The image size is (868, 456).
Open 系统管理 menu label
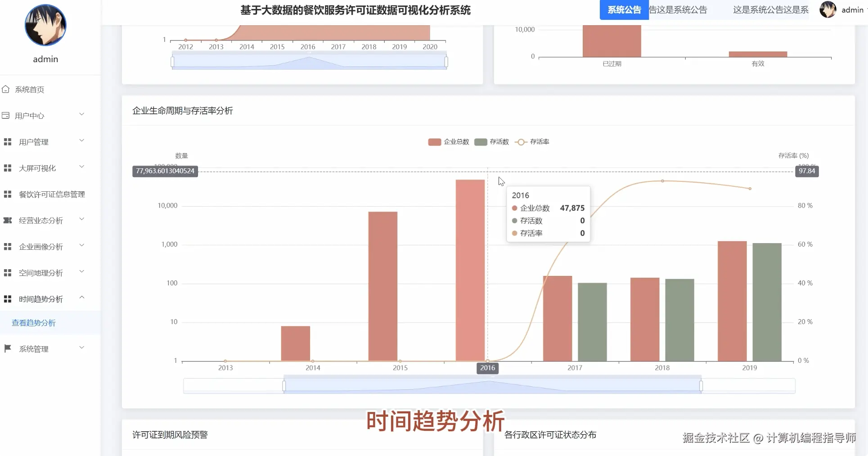[x=34, y=348]
